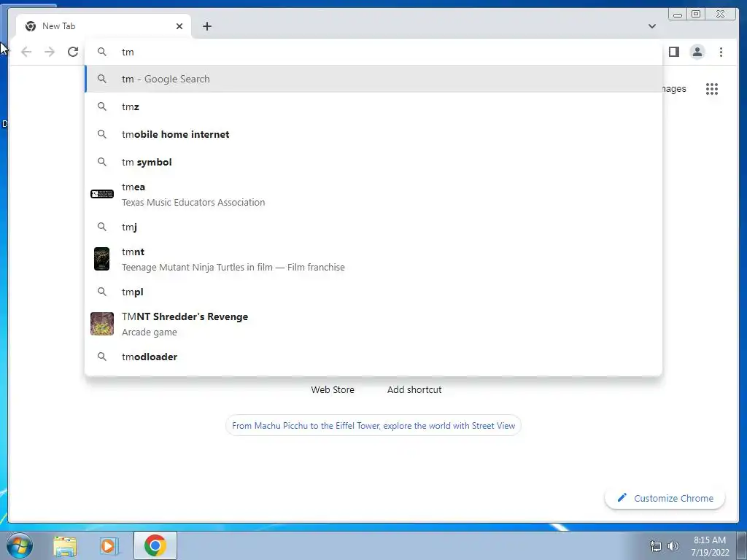
Task: Click the New Tab tab title
Action: pos(58,26)
